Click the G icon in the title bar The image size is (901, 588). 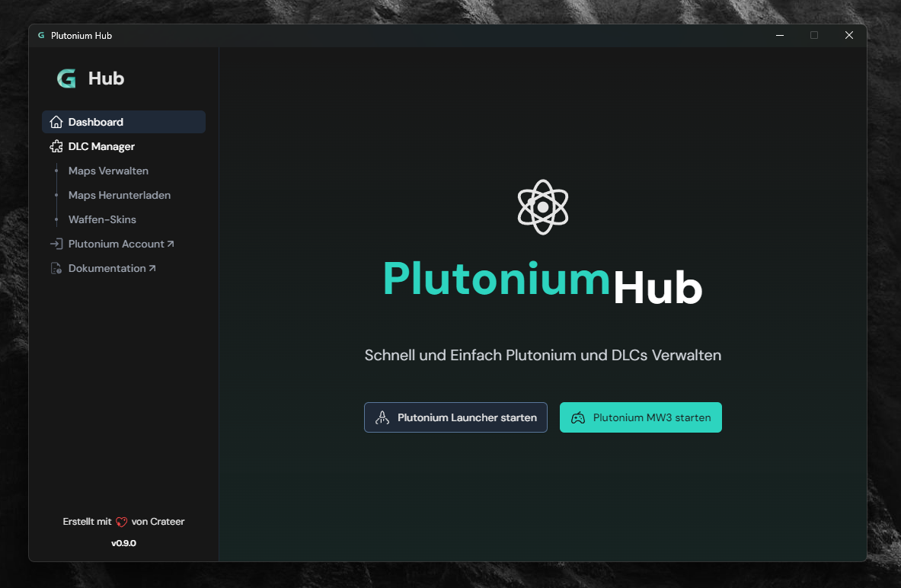coord(42,35)
